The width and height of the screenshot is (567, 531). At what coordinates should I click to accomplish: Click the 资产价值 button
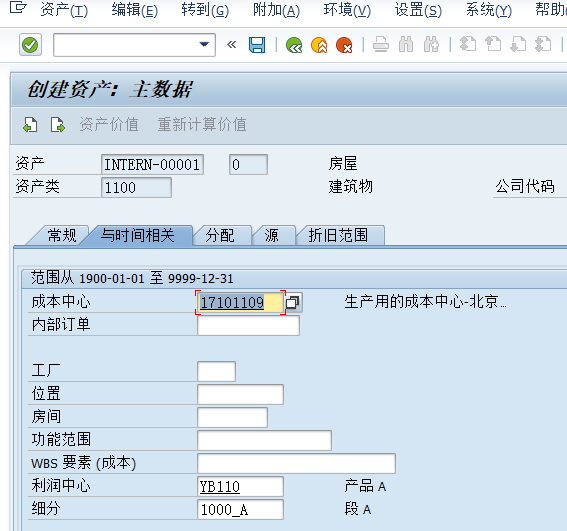click(109, 125)
